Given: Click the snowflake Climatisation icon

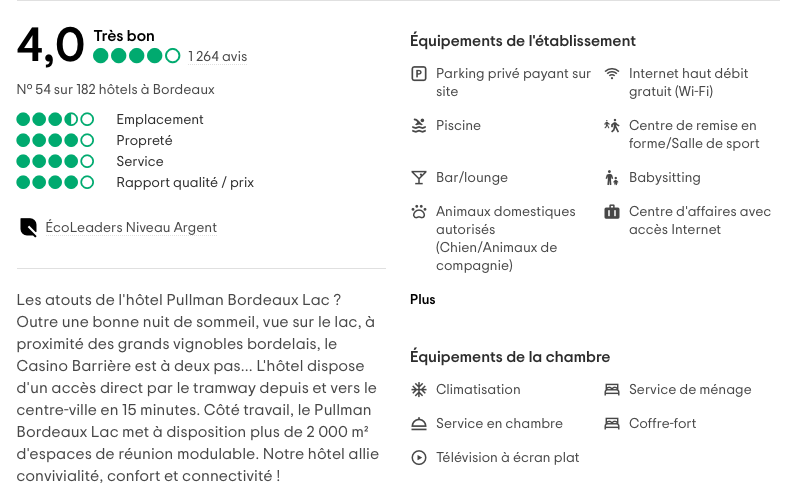Looking at the screenshot, I should tap(419, 390).
